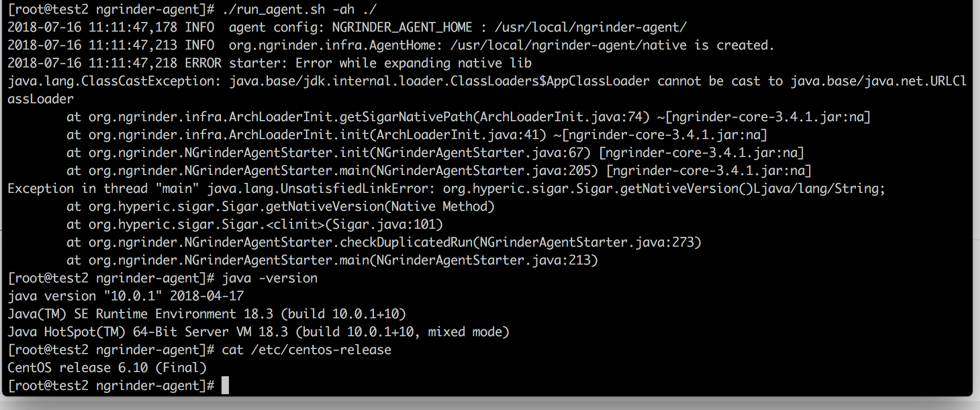The width and height of the screenshot is (980, 410).
Task: Click the '/usr/local/ngrinder-agent/native' path text
Action: [x=569, y=45]
